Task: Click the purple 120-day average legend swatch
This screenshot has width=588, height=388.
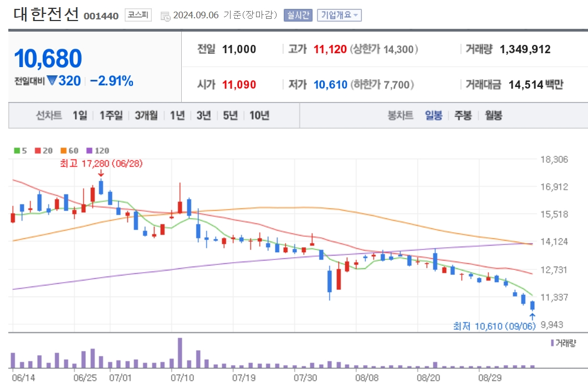Action: (89, 150)
